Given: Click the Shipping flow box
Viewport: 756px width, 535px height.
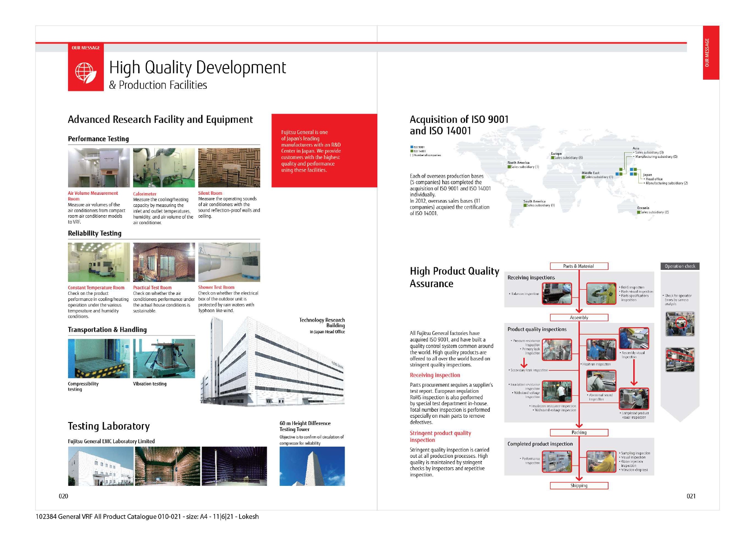Looking at the screenshot, I should [579, 485].
